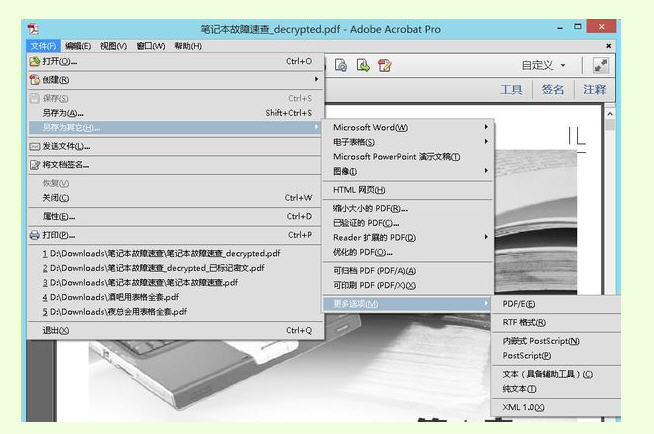
Task: Select 已验证的 PDF(C) option
Action: point(407,223)
